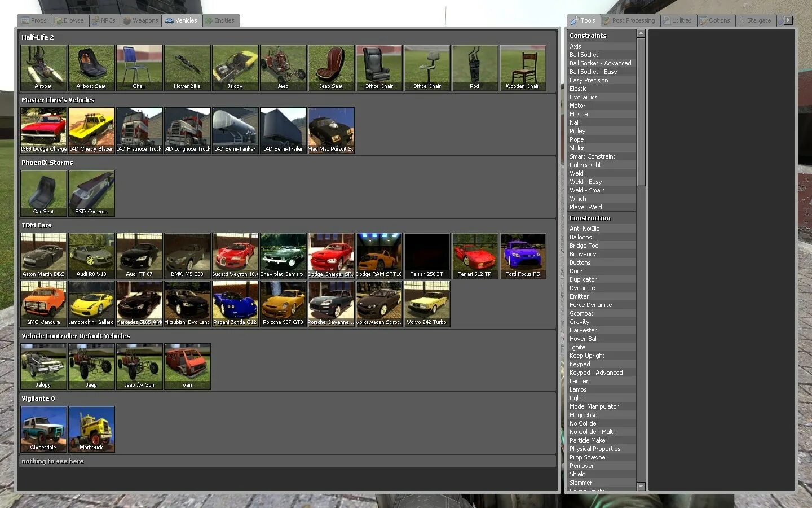Select the Pod vehicle
This screenshot has height=508, width=812.
(475, 68)
